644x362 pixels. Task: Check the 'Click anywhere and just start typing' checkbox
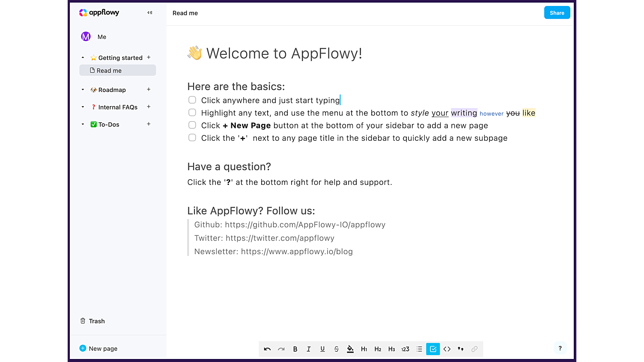point(192,100)
